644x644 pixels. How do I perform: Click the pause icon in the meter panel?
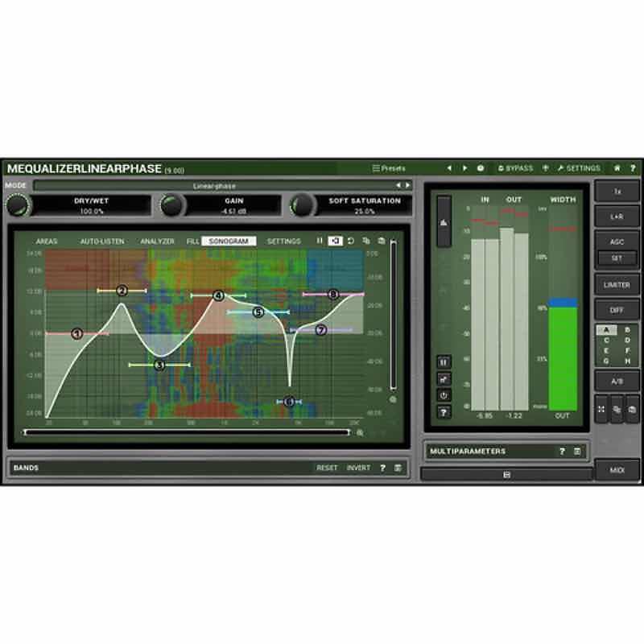(x=444, y=361)
